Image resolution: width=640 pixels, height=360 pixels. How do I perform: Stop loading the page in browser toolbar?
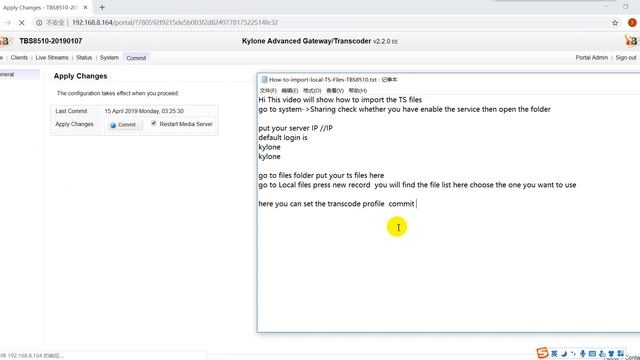coord(22,23)
